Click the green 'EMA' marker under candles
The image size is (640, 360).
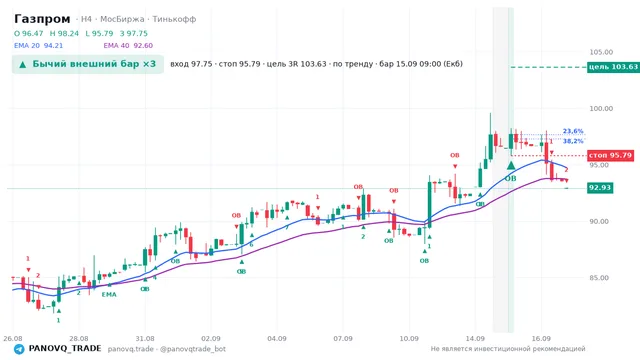[109, 294]
